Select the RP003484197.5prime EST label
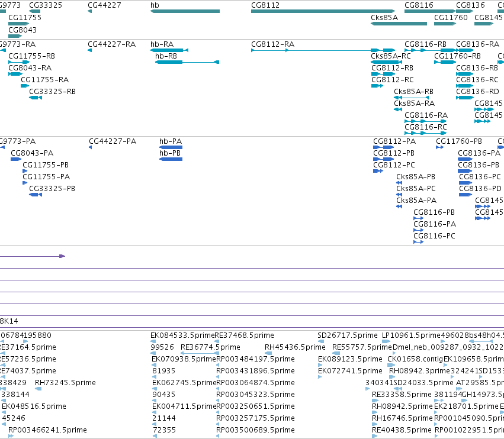This screenshot has width=504, height=439. click(x=255, y=359)
